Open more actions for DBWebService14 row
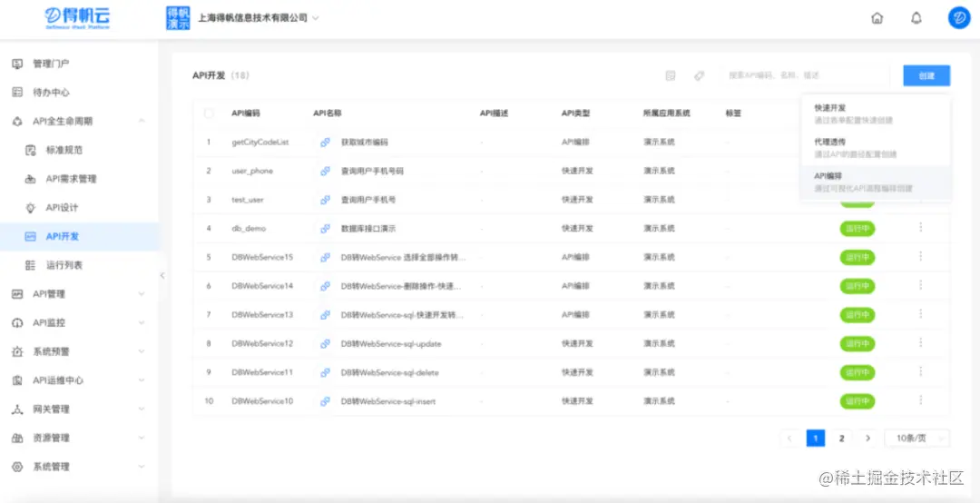 pyautogui.click(x=921, y=285)
